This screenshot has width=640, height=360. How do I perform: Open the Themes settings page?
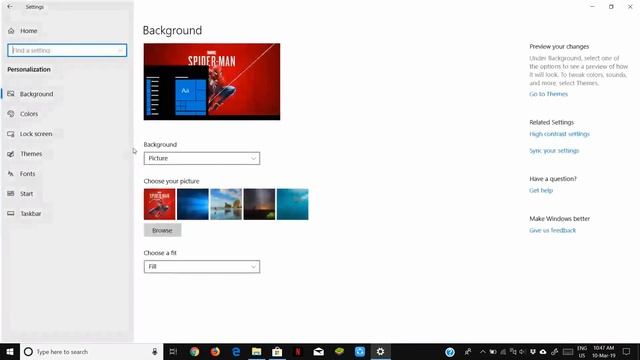[x=31, y=154]
